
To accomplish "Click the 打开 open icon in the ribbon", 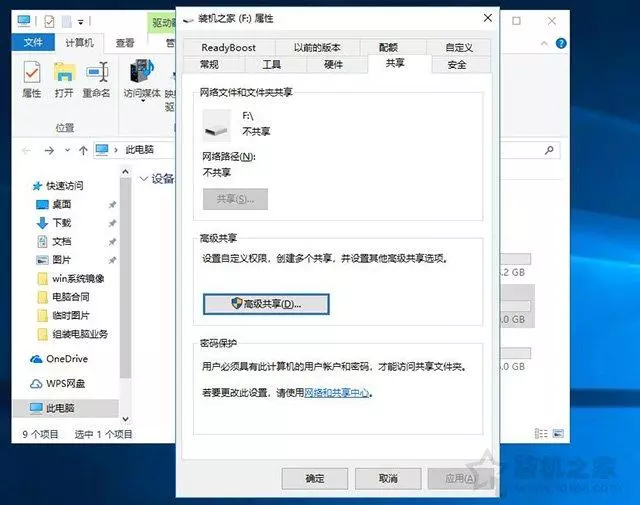I will tap(64, 80).
